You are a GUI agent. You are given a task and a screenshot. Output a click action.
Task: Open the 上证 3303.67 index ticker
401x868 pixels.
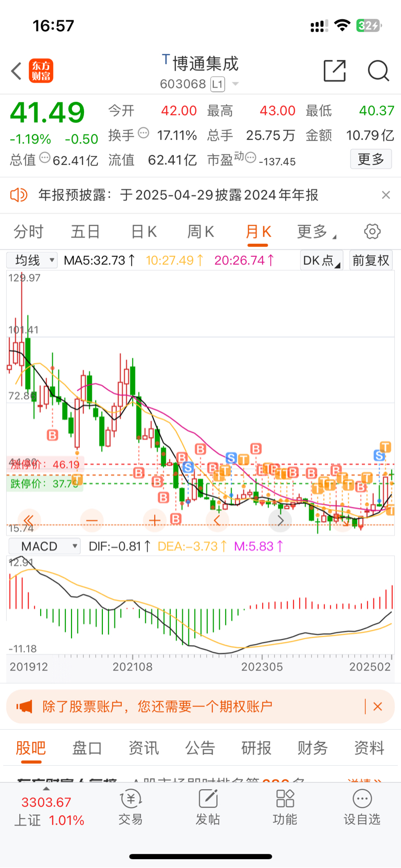tap(49, 810)
